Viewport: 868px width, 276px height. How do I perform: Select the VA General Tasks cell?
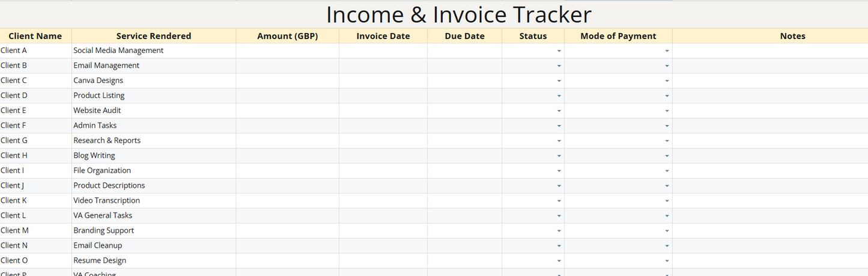point(154,216)
